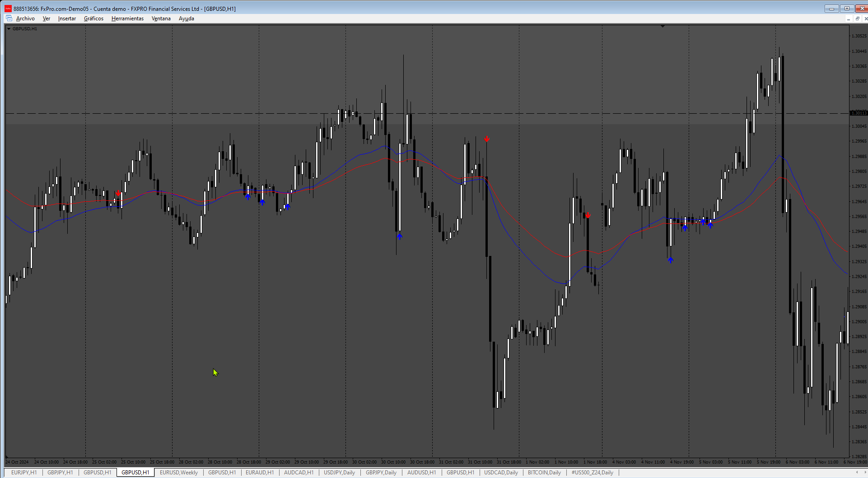Click the 1.30525 price scale label

pyautogui.click(x=859, y=36)
